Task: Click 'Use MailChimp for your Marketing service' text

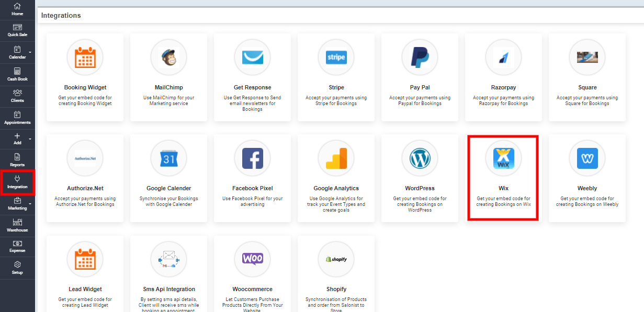Action: (169, 100)
